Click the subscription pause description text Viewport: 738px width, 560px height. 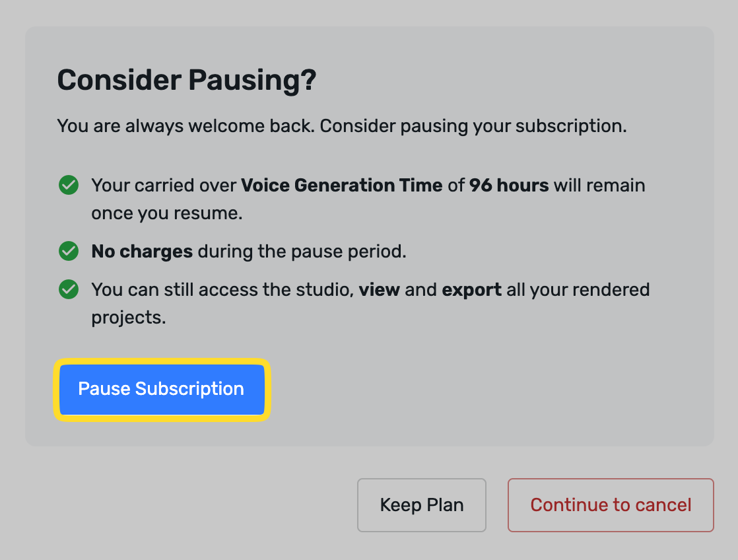point(342,125)
